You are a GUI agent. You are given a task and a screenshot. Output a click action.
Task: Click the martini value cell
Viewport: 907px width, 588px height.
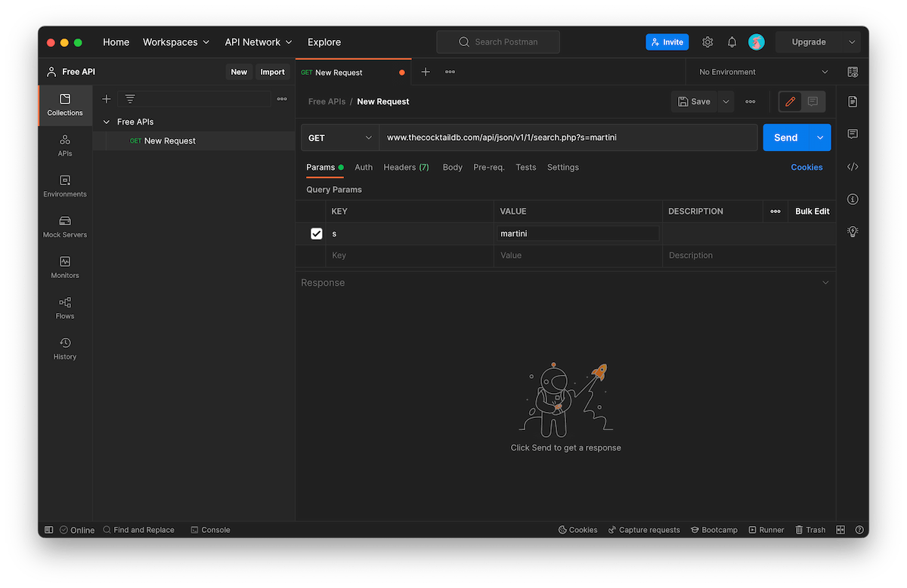click(x=578, y=234)
